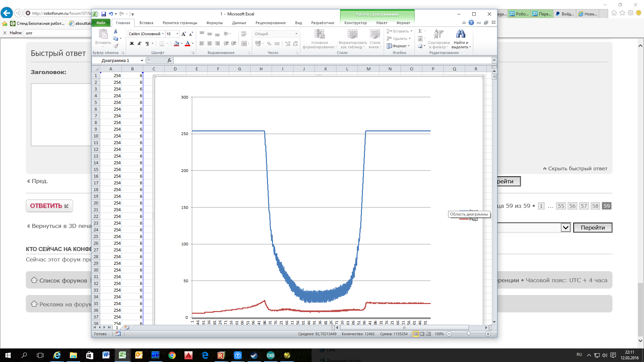Image resolution: width=644 pixels, height=362 pixels.
Task: Click the Cut scissors icon
Action: tap(116, 31)
